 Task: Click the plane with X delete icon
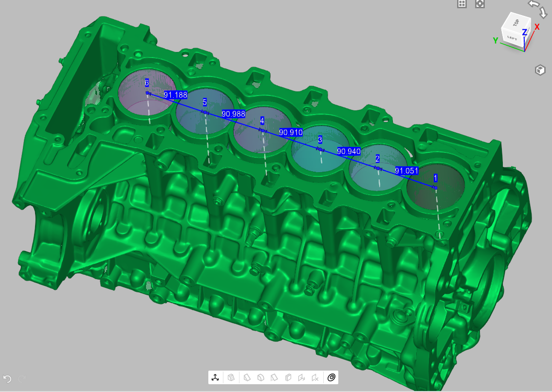315,377
